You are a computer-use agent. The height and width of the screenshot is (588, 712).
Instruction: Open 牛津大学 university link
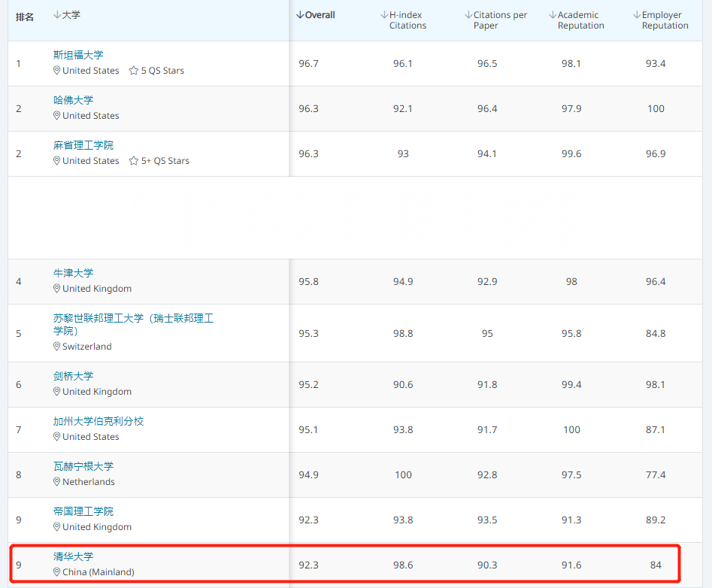73,273
